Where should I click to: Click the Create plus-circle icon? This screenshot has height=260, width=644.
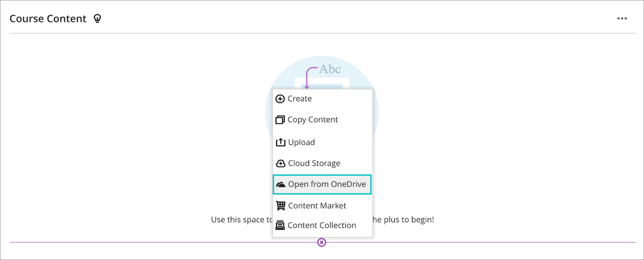280,99
